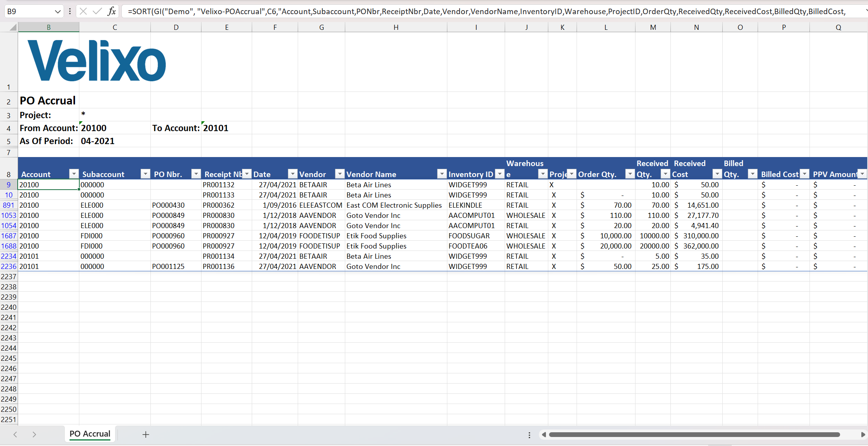Click received cost 4,941.40 cell
This screenshot has width=868, height=446.
[x=696, y=225]
